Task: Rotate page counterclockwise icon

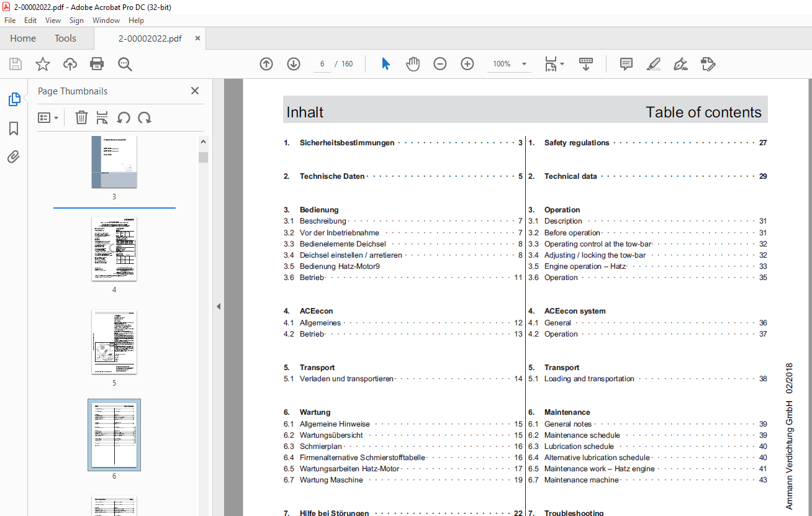Action: click(124, 117)
